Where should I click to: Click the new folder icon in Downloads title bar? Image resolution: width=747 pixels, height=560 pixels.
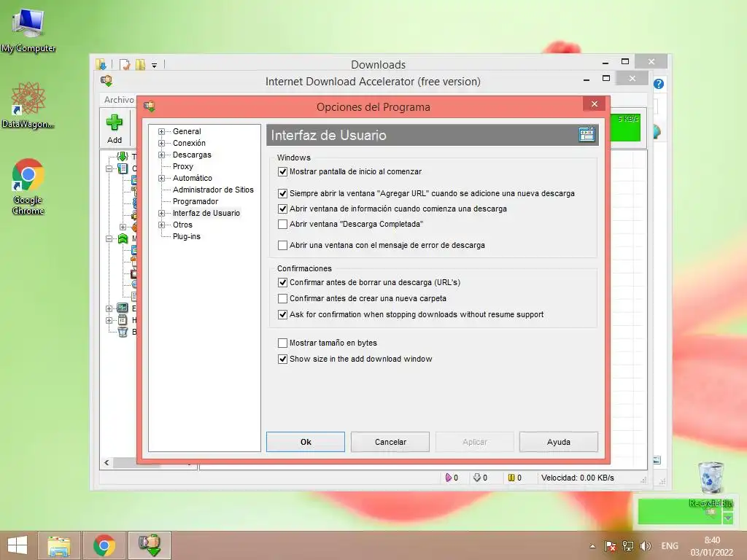141,64
